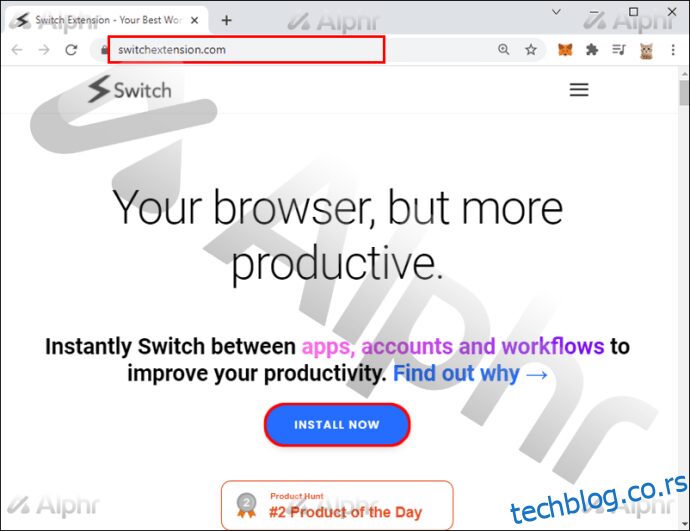Open the Extensions puzzle piece menu
This screenshot has height=531, width=690.
click(x=592, y=50)
